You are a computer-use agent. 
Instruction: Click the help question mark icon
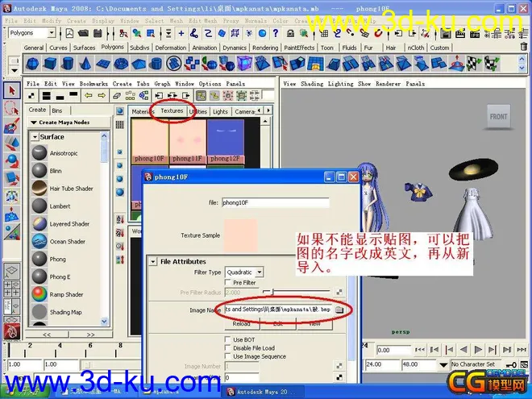click(276, 33)
